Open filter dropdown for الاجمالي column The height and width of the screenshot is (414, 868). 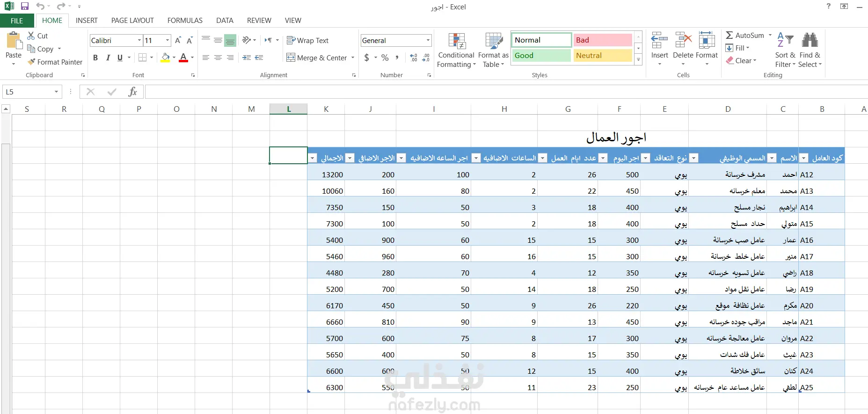312,158
